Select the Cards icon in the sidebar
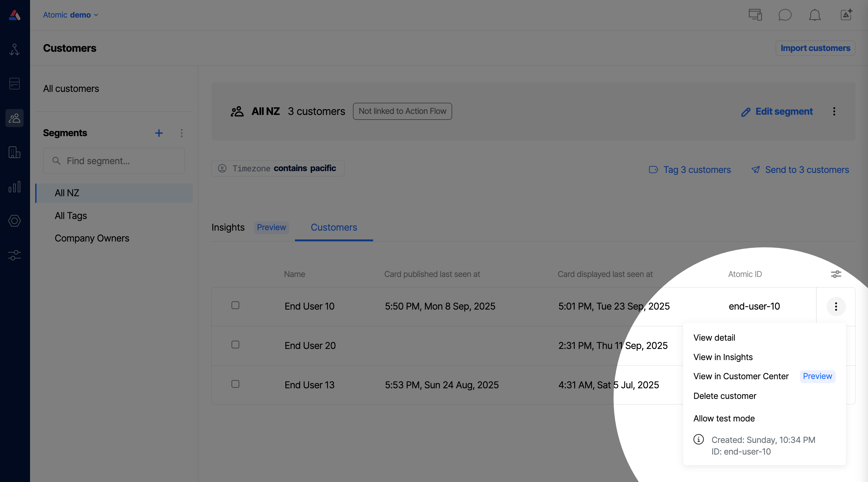Image resolution: width=868 pixels, height=482 pixels. (x=15, y=84)
